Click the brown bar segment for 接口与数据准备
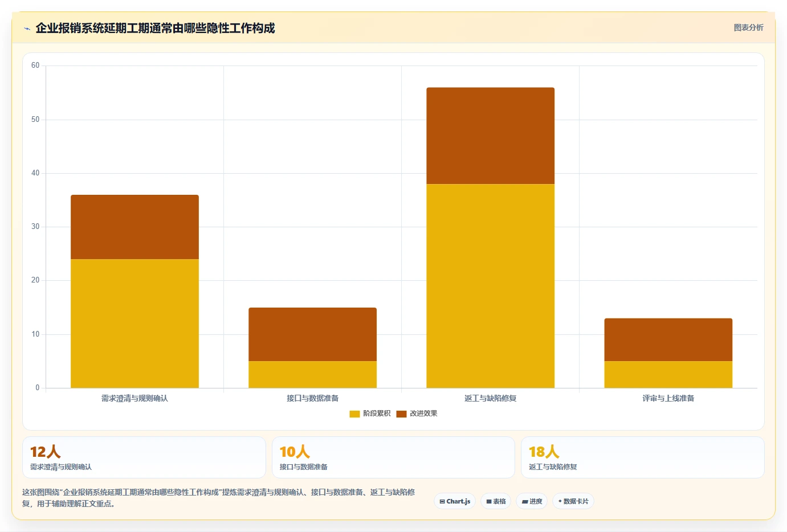The width and height of the screenshot is (787, 532). click(x=312, y=334)
